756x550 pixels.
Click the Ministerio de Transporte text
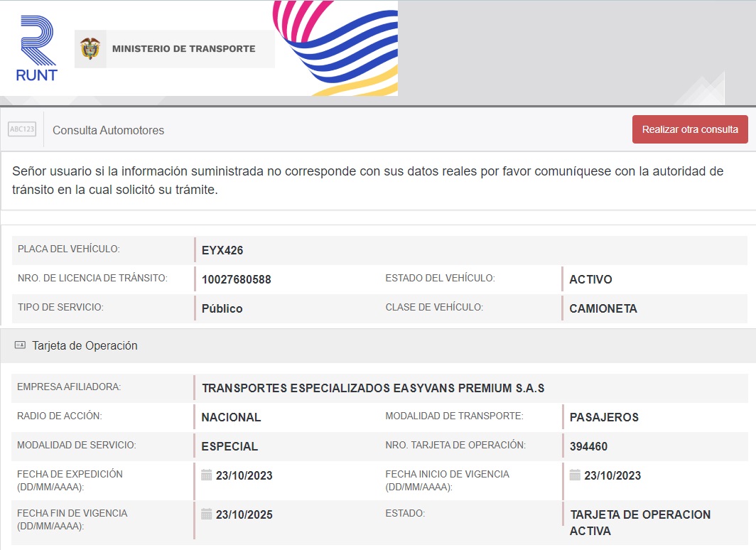183,49
